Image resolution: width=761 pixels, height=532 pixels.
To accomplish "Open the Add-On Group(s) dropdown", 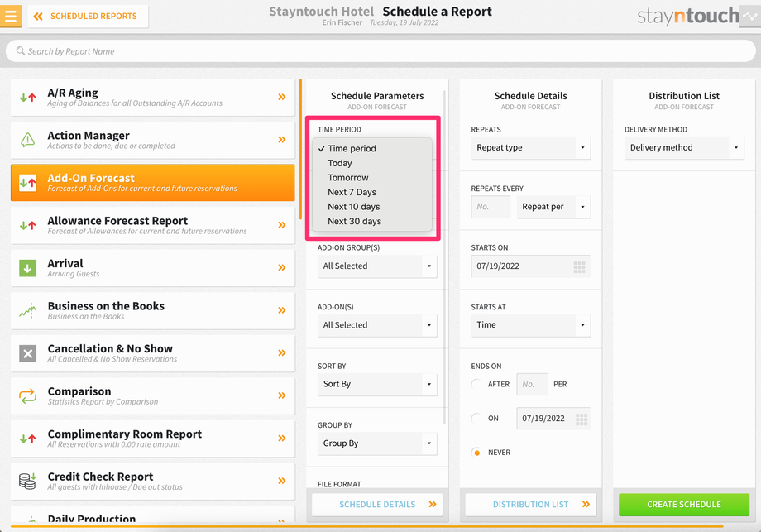I will click(x=377, y=266).
